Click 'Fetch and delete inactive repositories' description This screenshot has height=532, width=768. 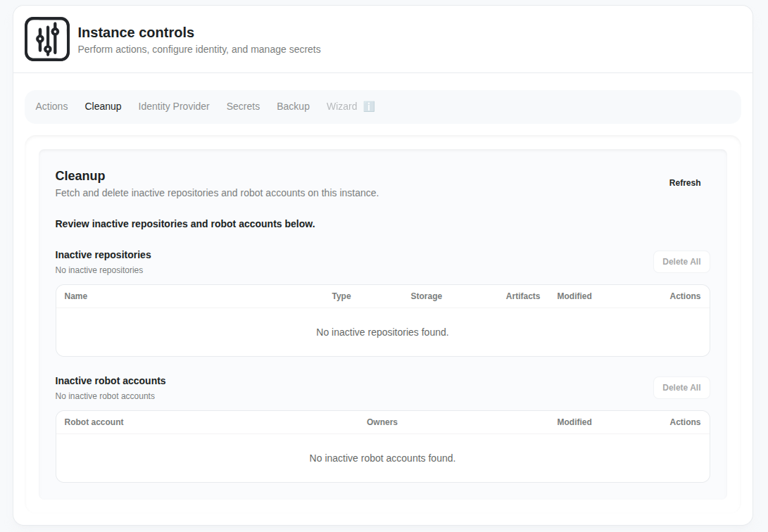[x=217, y=193]
